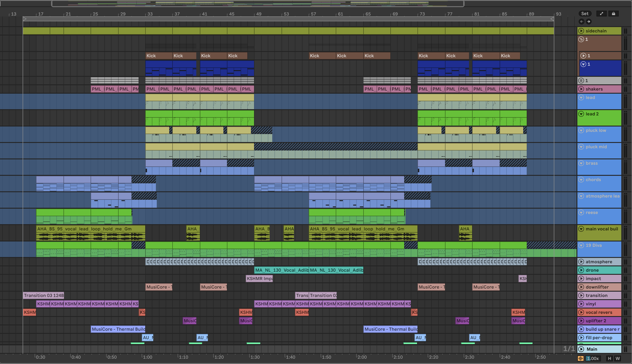The width and height of the screenshot is (632, 364).
Task: Click the KSHMR Impact clip
Action: (x=259, y=279)
